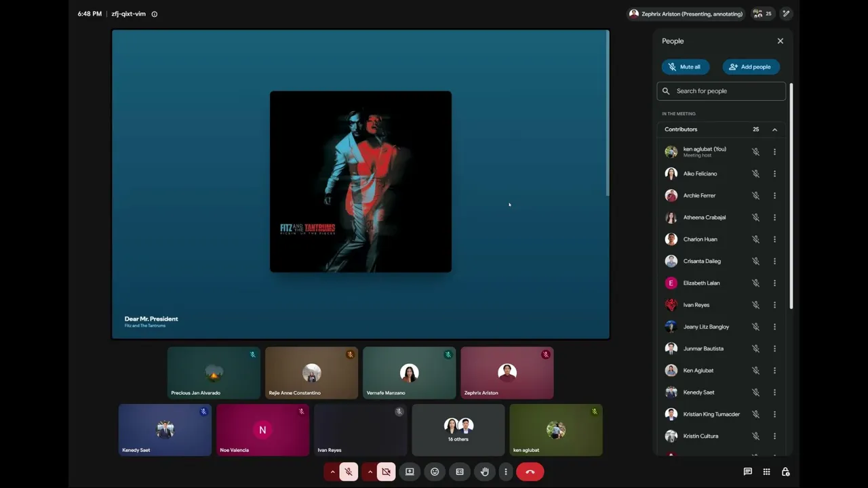Click the People panel scrollbar

pyautogui.click(x=791, y=197)
